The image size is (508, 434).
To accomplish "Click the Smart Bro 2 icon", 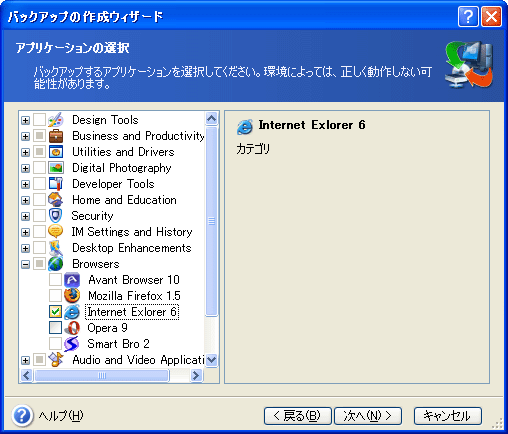I will [72, 344].
